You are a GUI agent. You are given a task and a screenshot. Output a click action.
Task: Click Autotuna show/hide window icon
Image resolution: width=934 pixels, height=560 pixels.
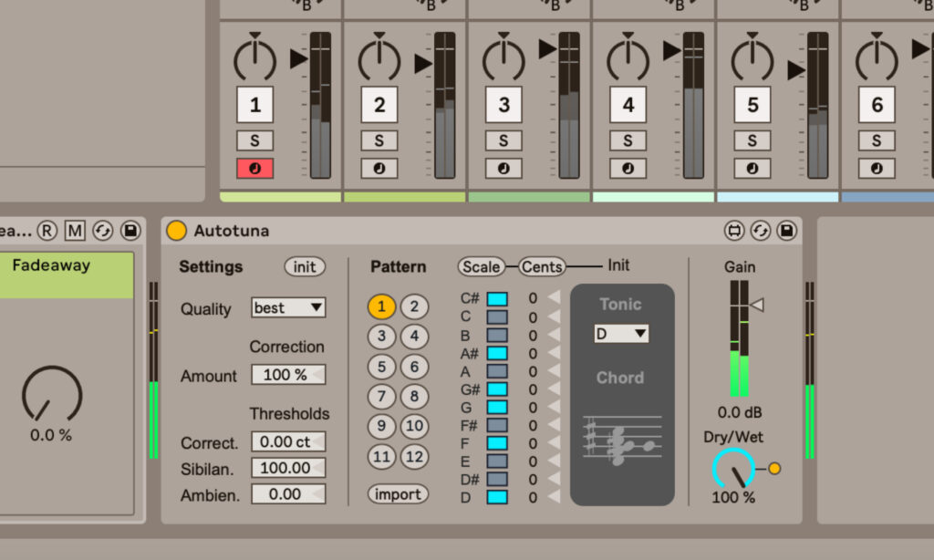(x=734, y=231)
